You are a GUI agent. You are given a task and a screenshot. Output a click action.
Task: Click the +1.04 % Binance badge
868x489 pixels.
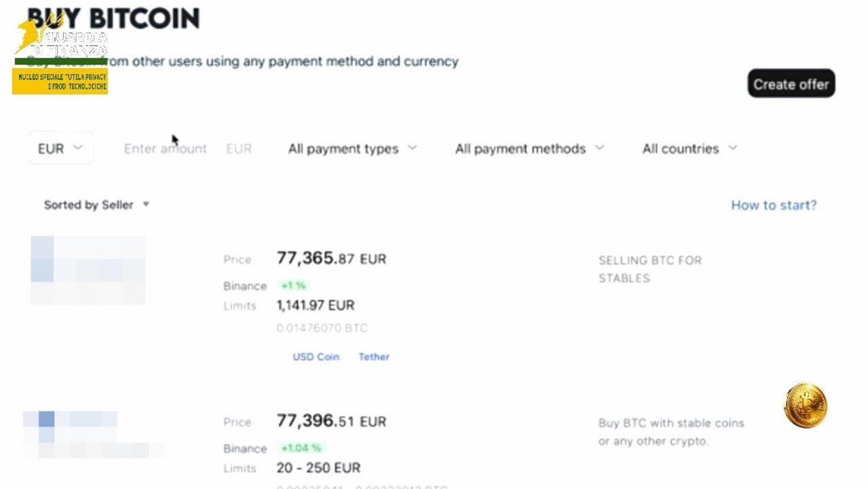(x=301, y=448)
